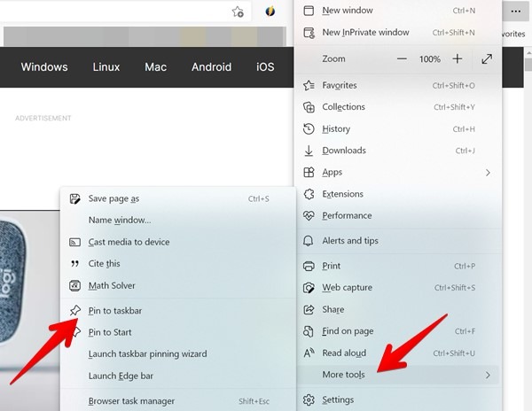The width and height of the screenshot is (532, 411).
Task: Click the Pin to taskbar pin icon
Action: (x=75, y=310)
